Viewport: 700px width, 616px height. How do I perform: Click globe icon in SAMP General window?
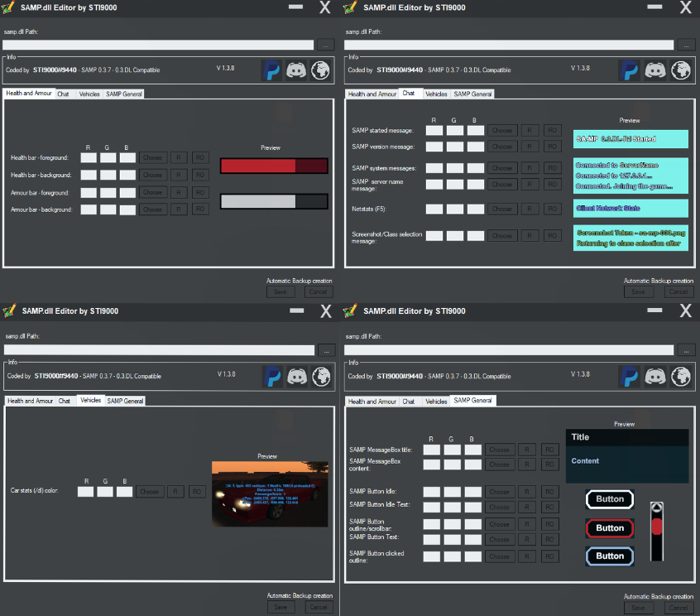pos(681,377)
